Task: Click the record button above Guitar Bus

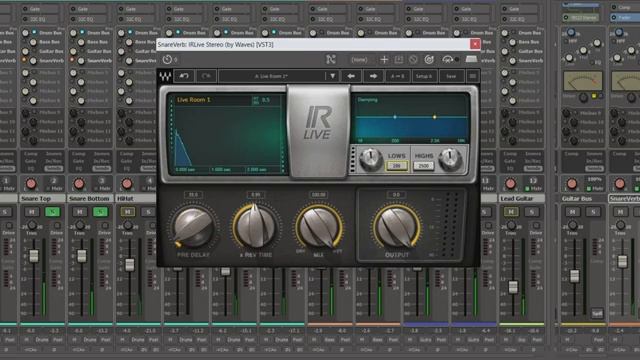Action: coord(572,184)
